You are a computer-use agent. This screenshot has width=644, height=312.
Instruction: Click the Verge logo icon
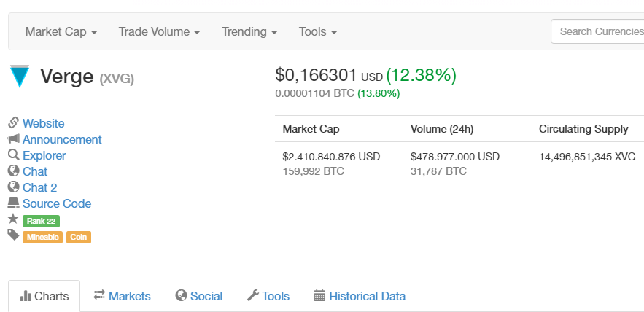[x=20, y=77]
